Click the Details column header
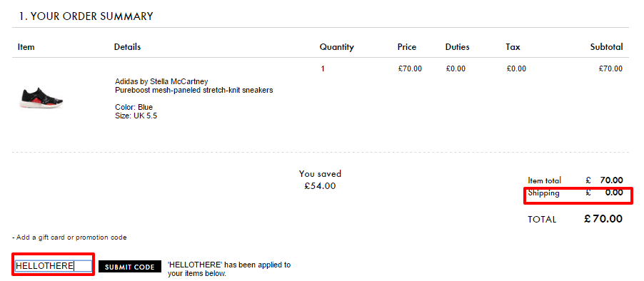This screenshot has height=281, width=644. click(127, 47)
